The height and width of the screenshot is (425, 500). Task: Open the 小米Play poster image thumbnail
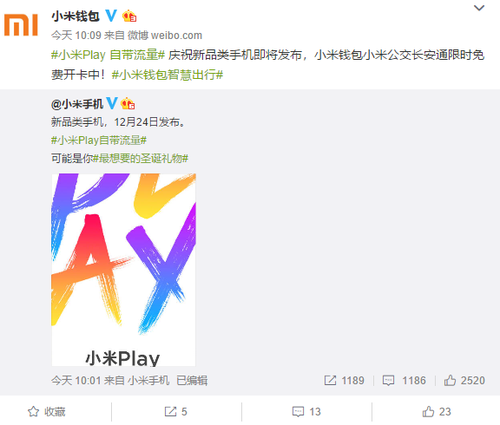point(123,269)
